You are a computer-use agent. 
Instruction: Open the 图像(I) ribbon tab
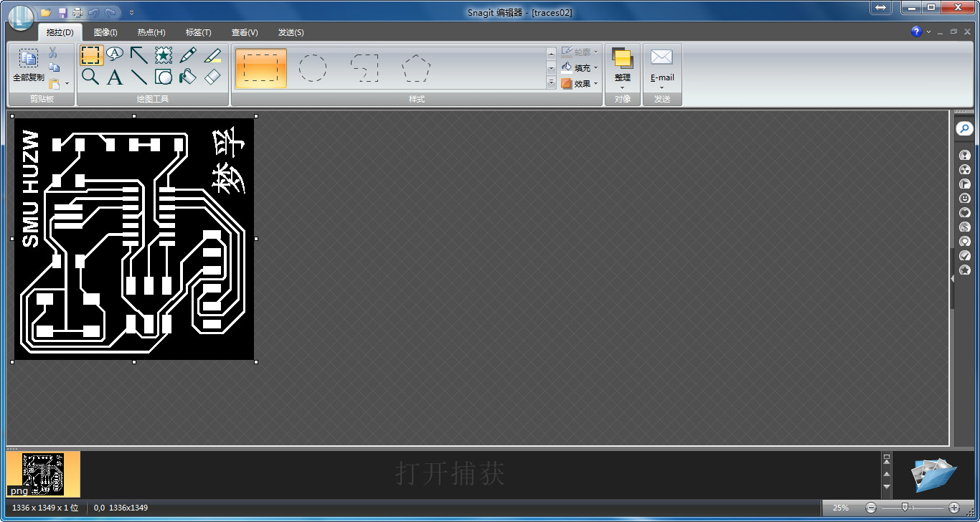[105, 32]
